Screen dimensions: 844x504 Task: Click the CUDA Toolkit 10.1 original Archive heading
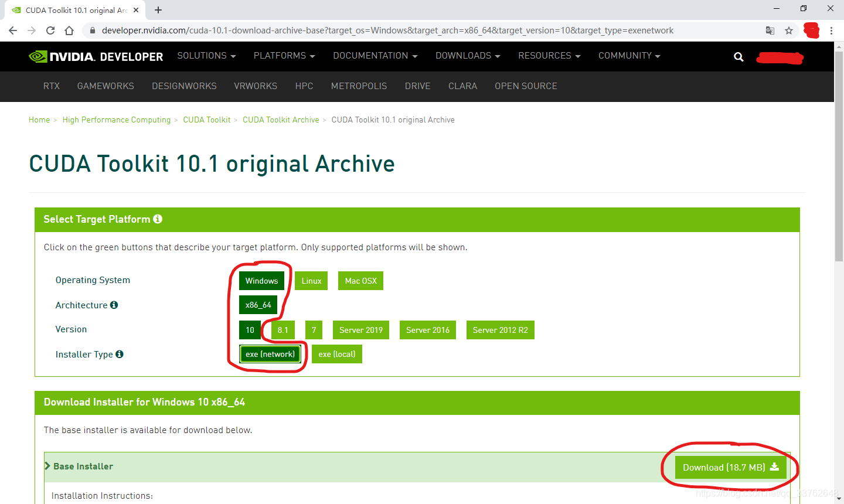212,164
